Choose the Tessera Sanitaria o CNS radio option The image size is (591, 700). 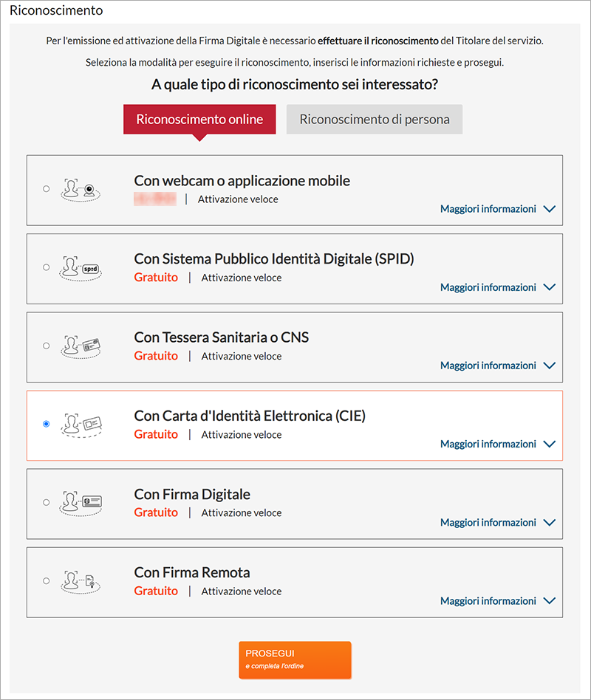tap(46, 346)
